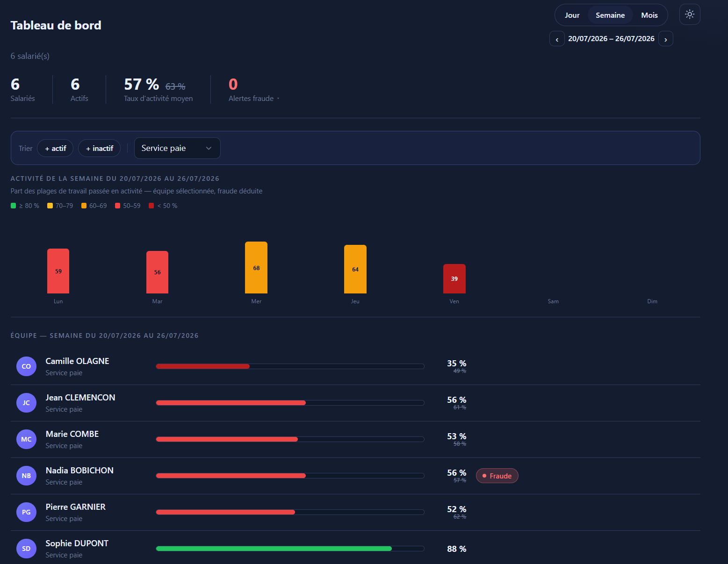The width and height of the screenshot is (728, 564).
Task: Click the green ≥ 80 % legend swatch
Action: click(x=14, y=206)
